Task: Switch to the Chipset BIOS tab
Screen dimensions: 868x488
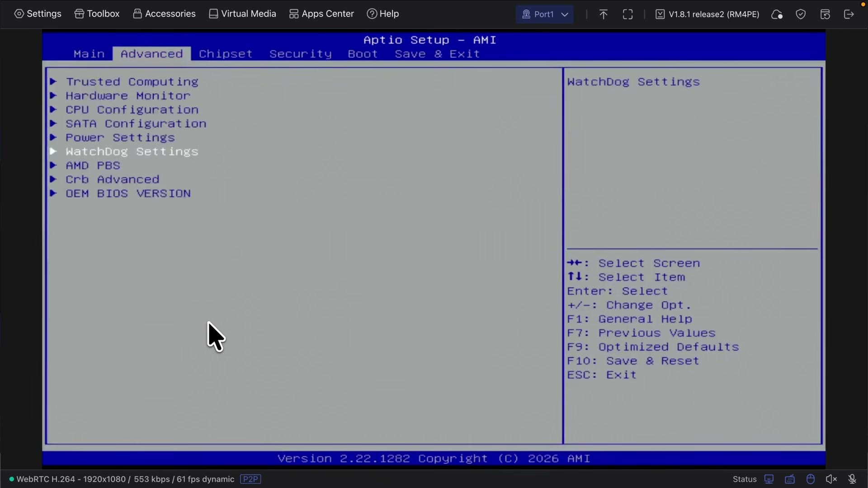Action: [226, 54]
